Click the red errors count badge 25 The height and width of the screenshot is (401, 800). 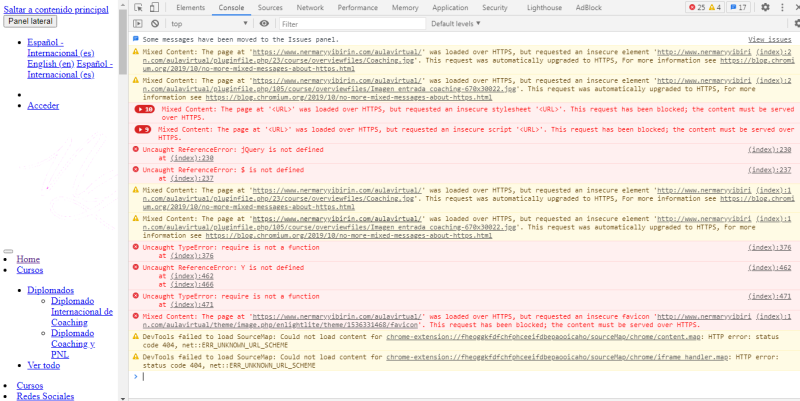697,8
